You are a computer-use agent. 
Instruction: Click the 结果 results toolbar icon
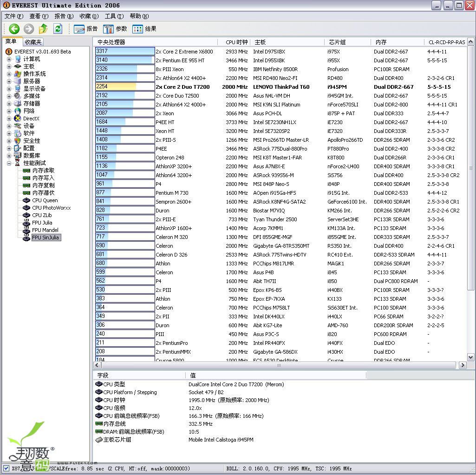(x=137, y=29)
